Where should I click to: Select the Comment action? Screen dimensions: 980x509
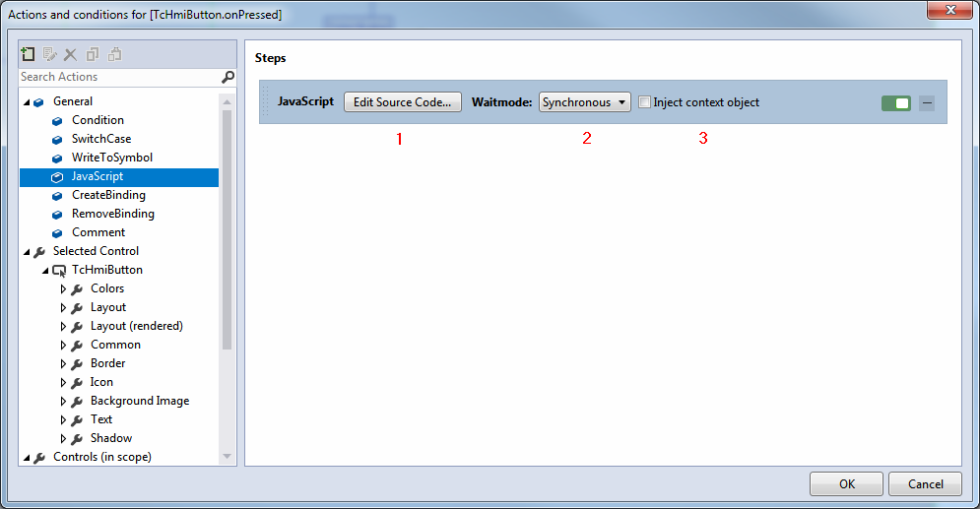coord(98,232)
